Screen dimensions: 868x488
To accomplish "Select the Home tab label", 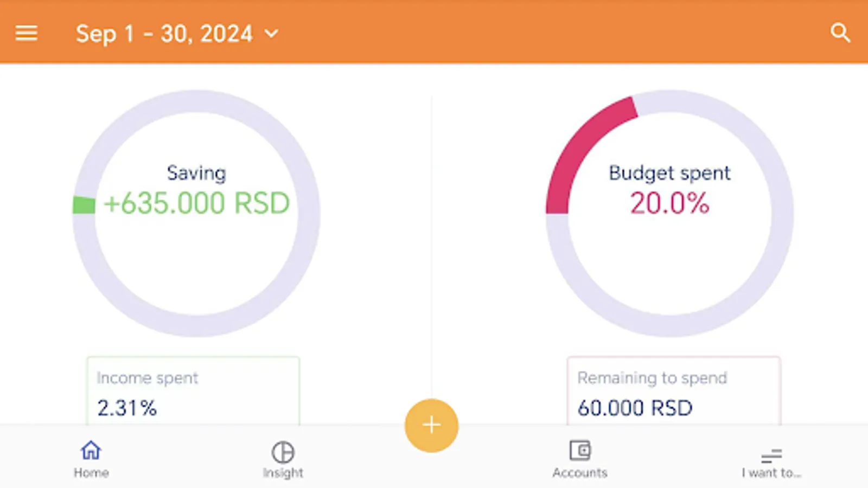I will (91, 473).
